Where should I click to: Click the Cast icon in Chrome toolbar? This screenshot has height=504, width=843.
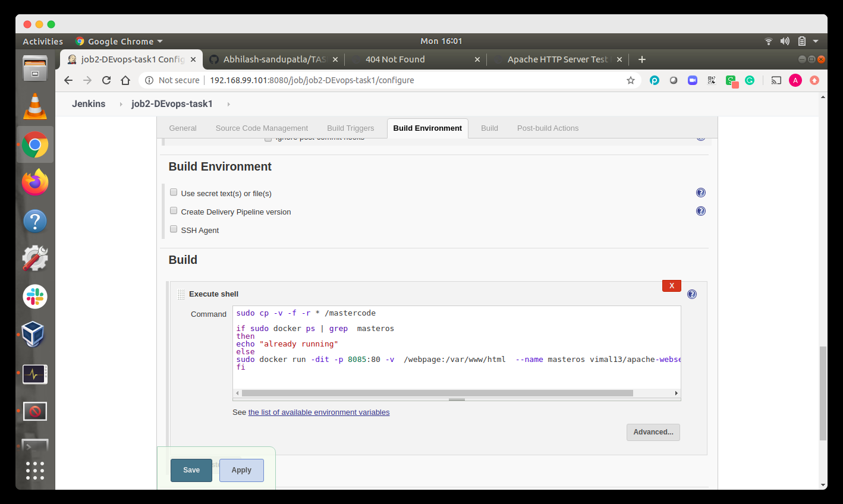pos(776,80)
